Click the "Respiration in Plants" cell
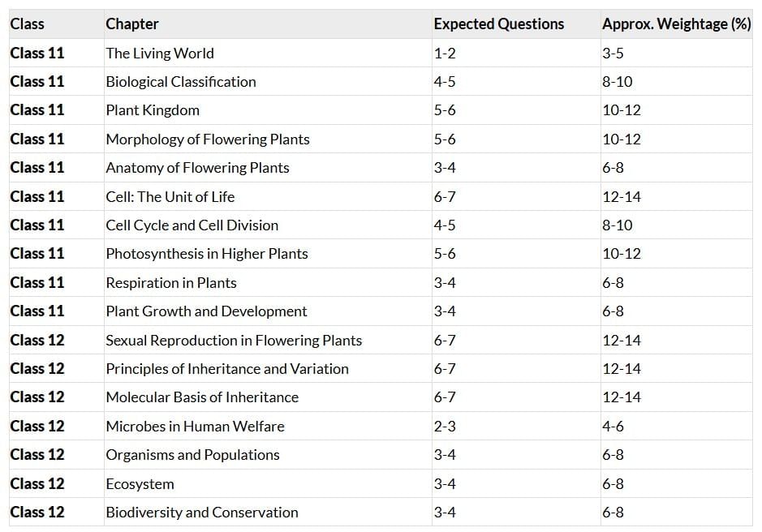Screen dimensions: 762x532 pyautogui.click(x=171, y=283)
